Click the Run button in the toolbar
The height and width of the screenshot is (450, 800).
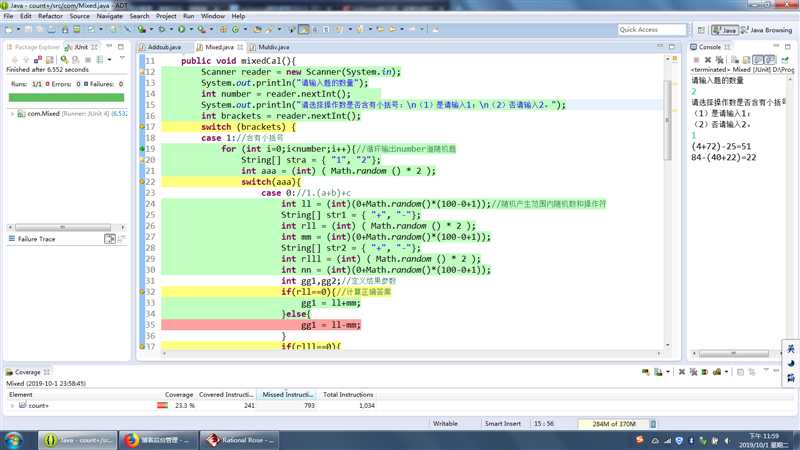click(x=181, y=30)
